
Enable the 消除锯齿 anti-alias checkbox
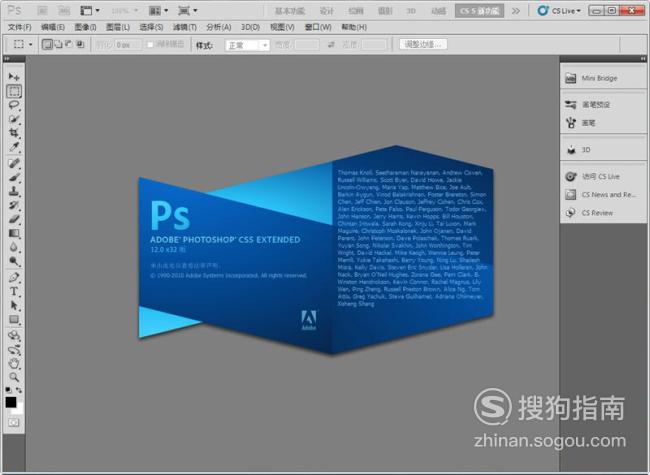[150, 44]
